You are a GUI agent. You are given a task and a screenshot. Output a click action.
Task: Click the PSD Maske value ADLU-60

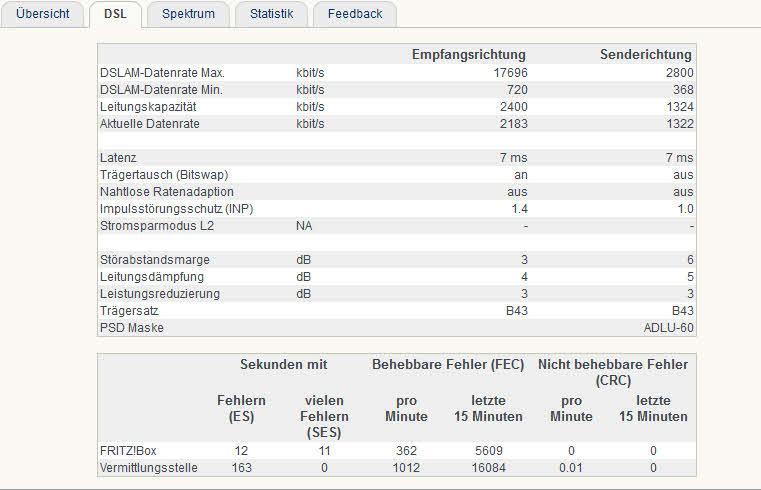click(668, 328)
